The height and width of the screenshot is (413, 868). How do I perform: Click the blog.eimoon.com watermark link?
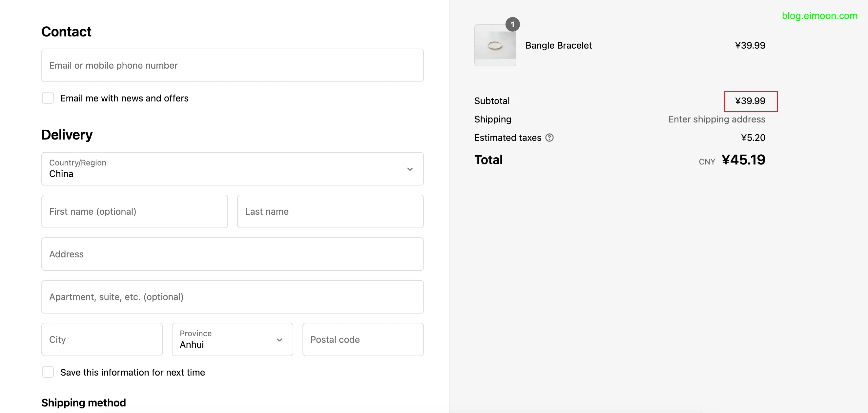tap(819, 16)
